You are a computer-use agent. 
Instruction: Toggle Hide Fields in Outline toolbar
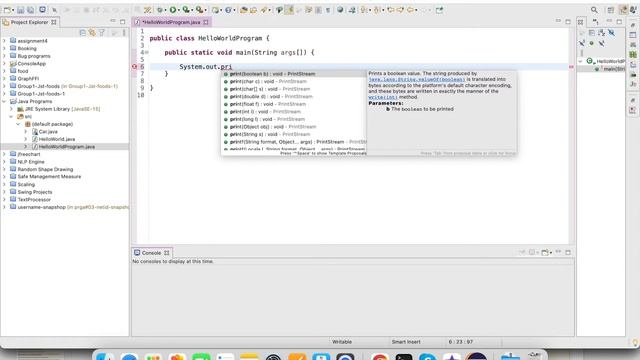click(611, 33)
